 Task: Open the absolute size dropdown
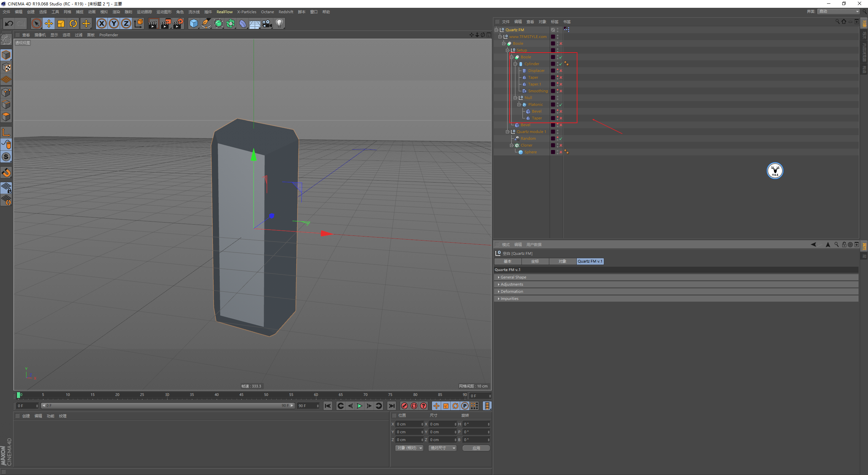(x=442, y=448)
